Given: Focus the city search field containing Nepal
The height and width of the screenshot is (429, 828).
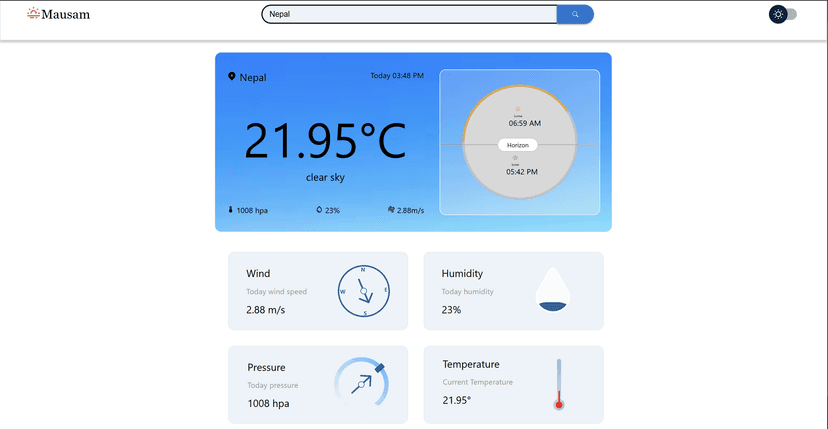Looking at the screenshot, I should pyautogui.click(x=409, y=14).
